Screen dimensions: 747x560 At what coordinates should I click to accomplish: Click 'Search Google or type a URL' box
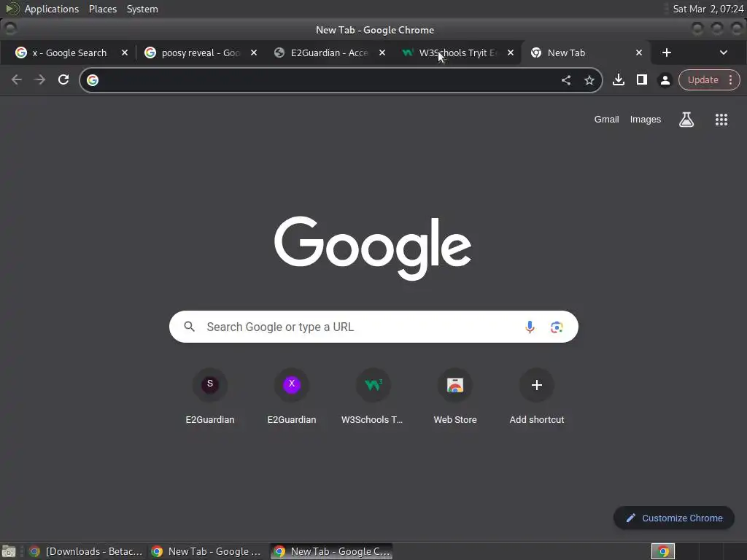click(x=373, y=327)
